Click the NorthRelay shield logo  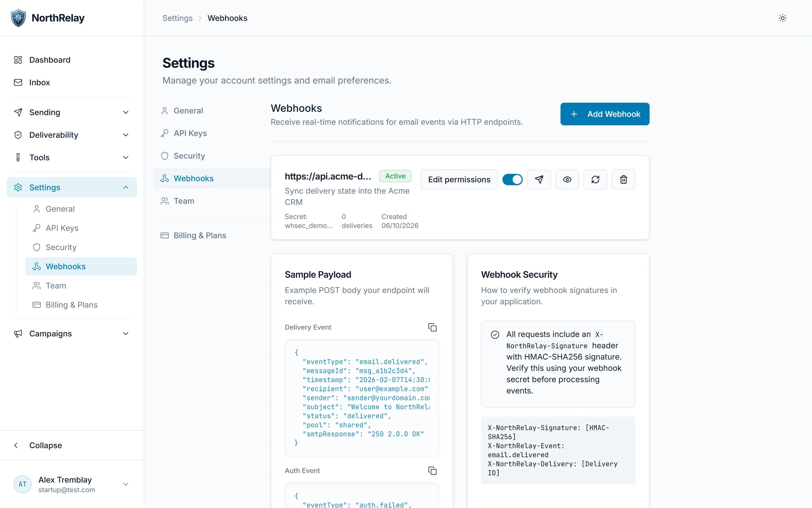[x=18, y=18]
